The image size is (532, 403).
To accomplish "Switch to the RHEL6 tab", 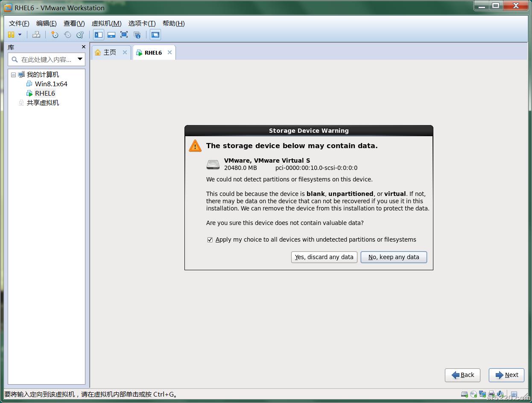I will pos(153,53).
